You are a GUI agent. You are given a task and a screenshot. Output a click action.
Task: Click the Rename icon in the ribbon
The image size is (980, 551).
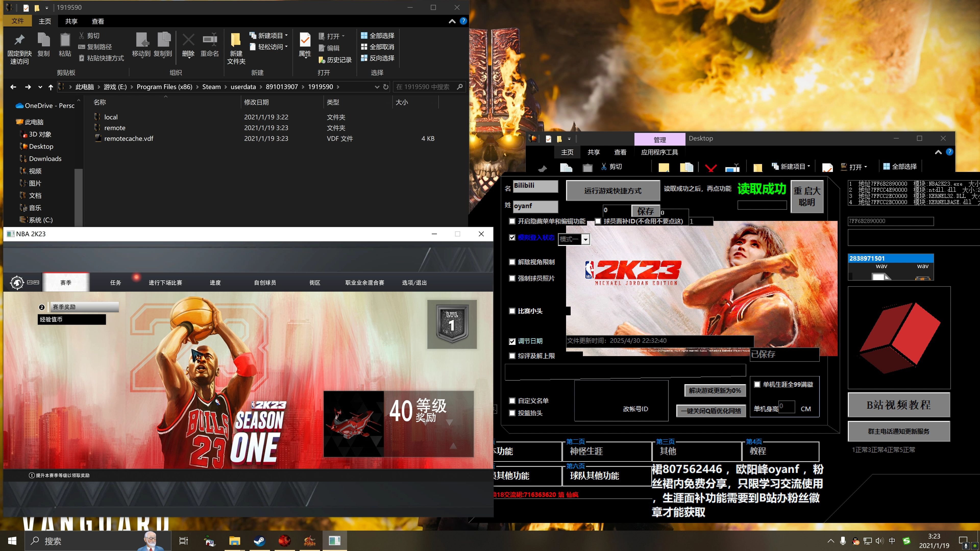pos(210,40)
